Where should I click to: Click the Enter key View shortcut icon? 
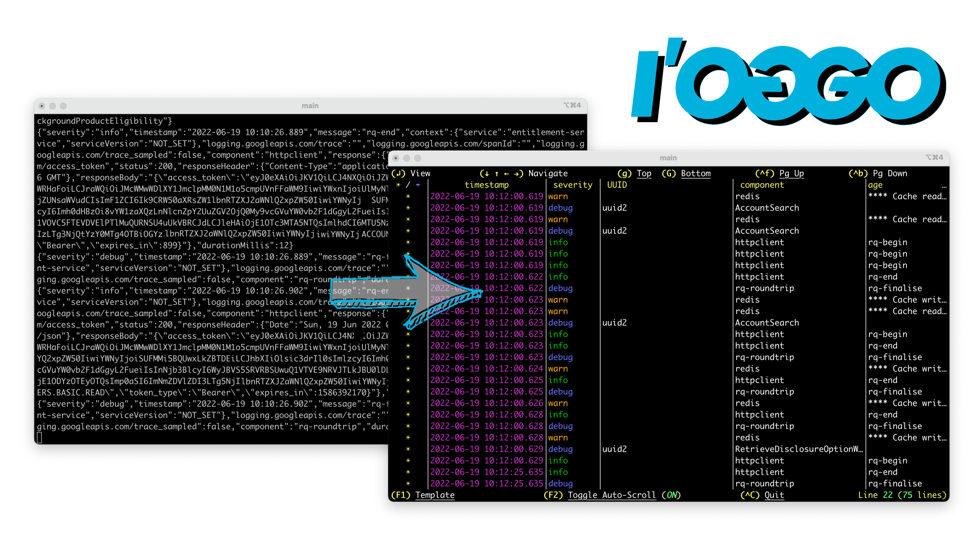pos(398,173)
